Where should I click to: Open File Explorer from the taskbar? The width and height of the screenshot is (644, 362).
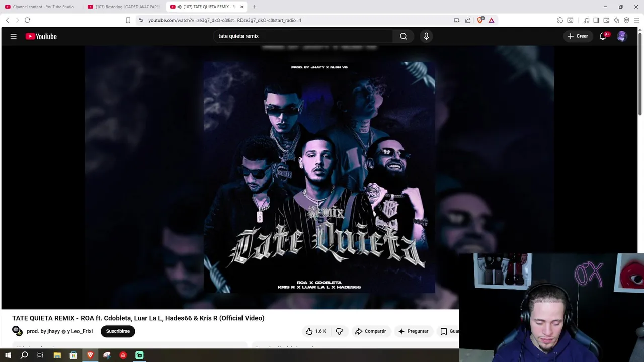pos(57,355)
